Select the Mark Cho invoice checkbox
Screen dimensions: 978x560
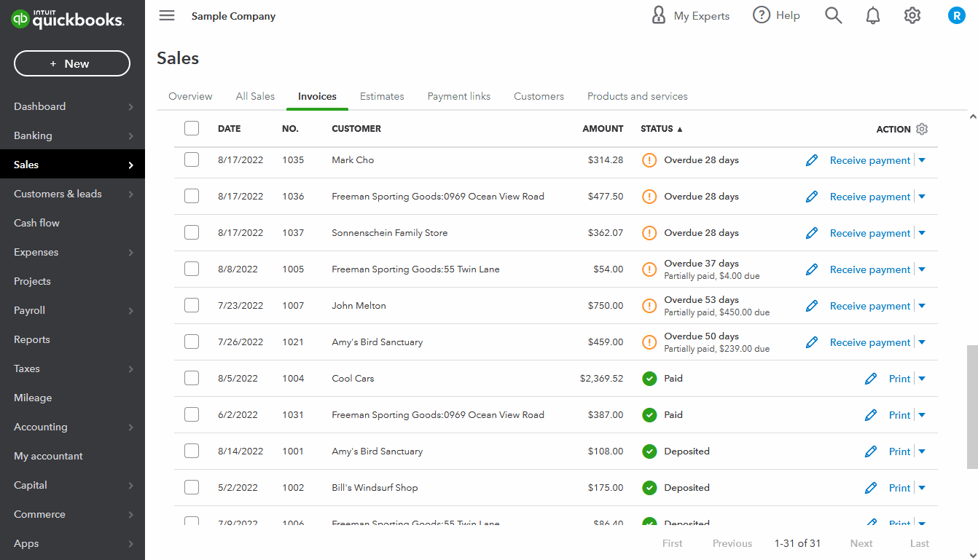pos(192,159)
